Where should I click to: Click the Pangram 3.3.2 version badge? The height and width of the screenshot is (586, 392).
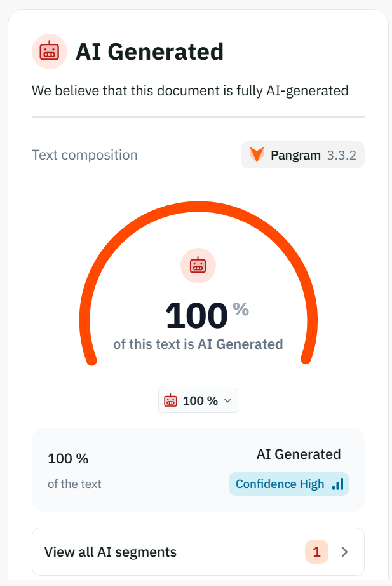coord(302,154)
